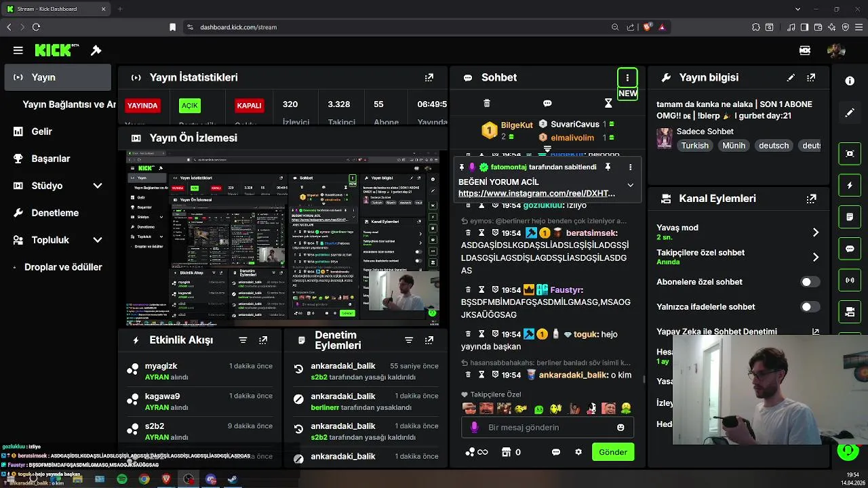This screenshot has height=488, width=868.
Task: Click the myagizk entry in Etkinlik Akışı
Action: tap(199, 371)
